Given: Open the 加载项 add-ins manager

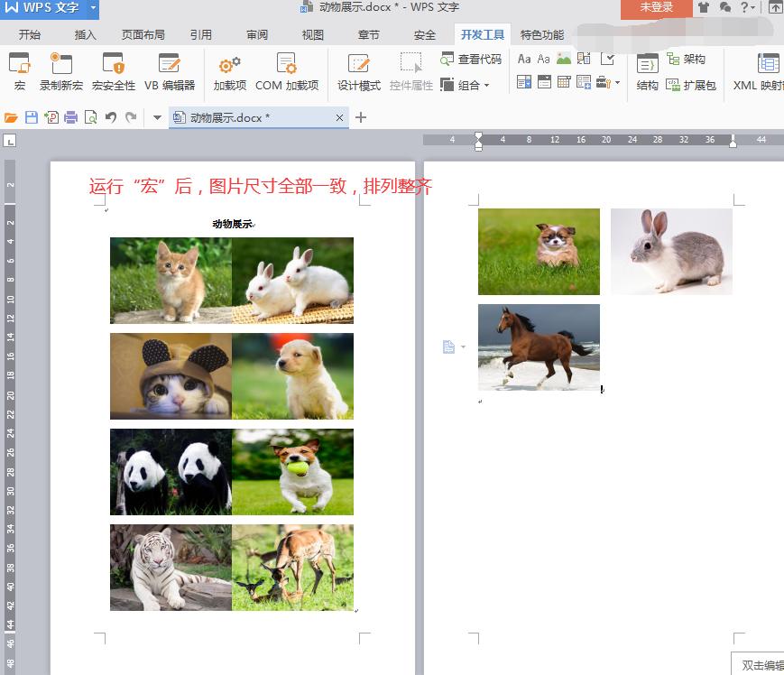Looking at the screenshot, I should 230,70.
